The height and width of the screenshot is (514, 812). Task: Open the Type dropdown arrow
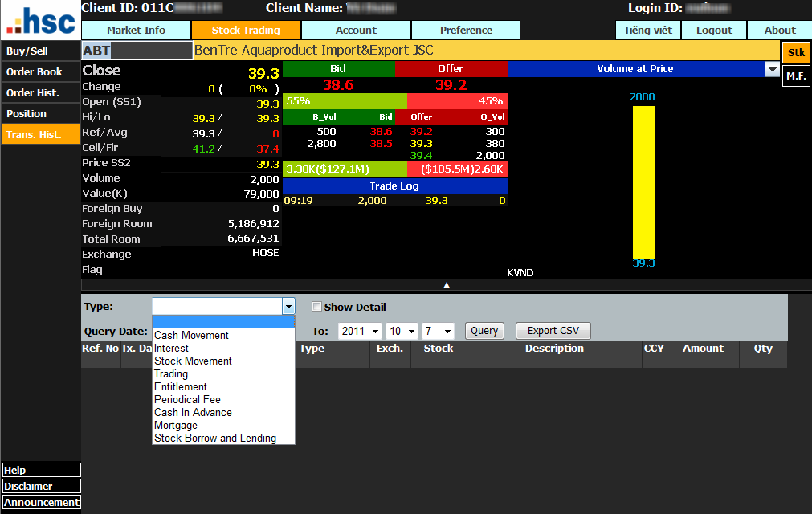click(288, 307)
